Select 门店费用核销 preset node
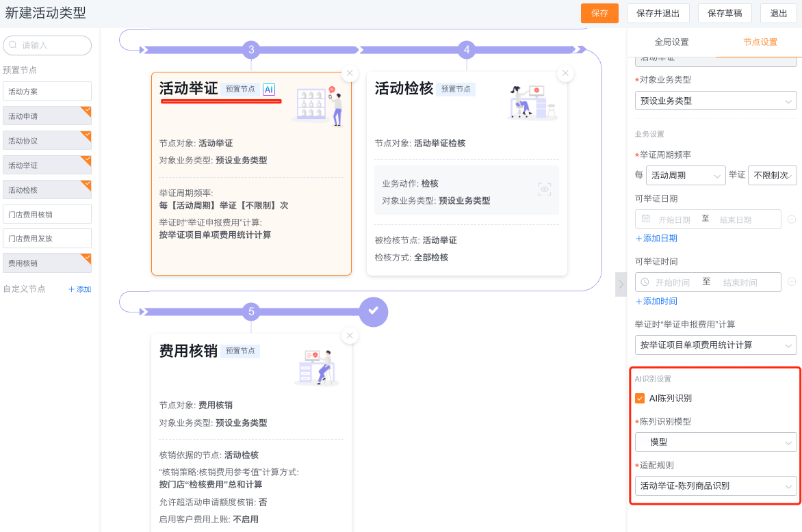The image size is (802, 532). (47, 214)
